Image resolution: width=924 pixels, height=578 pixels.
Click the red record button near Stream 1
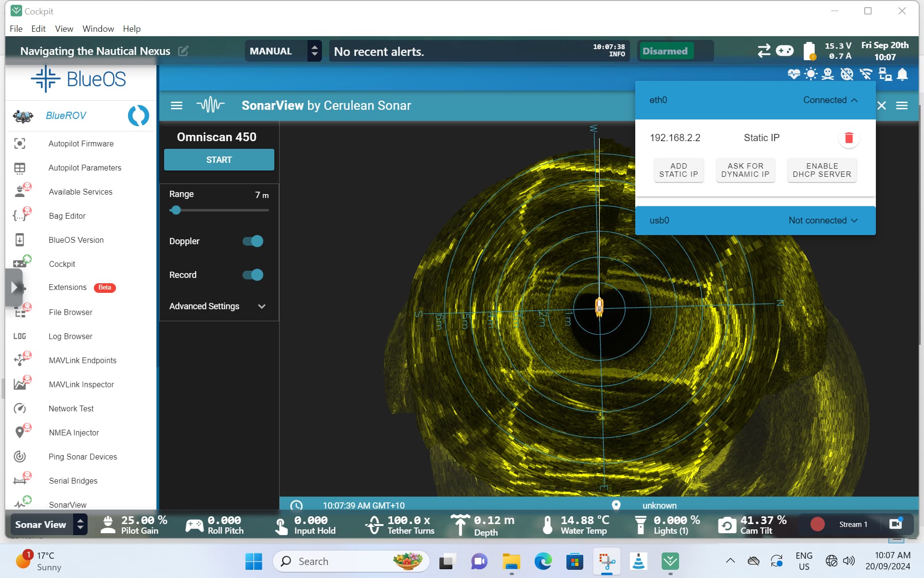point(817,524)
